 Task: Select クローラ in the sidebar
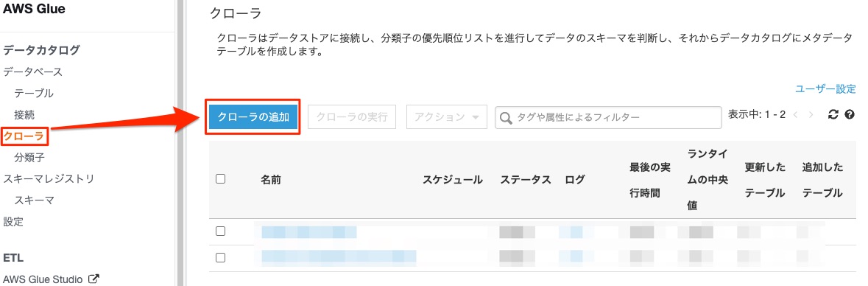pyautogui.click(x=24, y=136)
